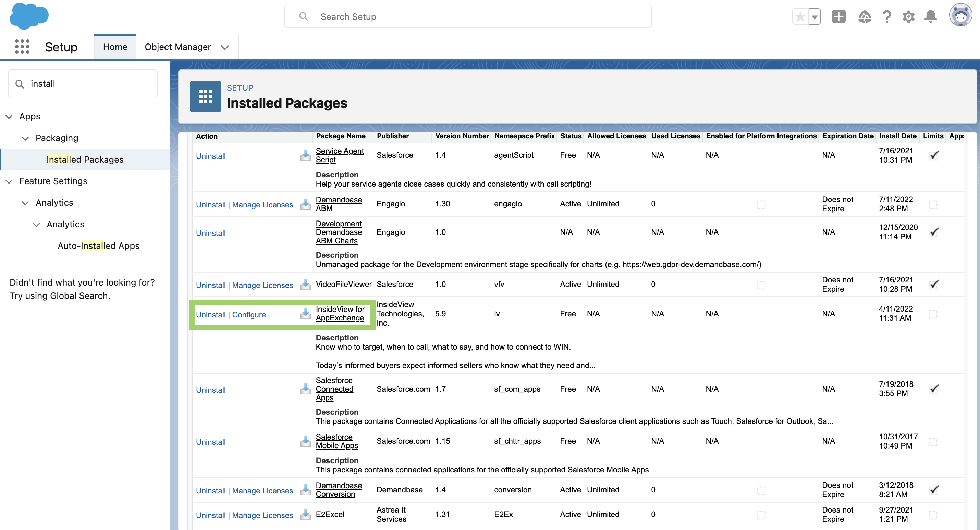The width and height of the screenshot is (980, 530).
Task: Click download icon for Salesforce Mobile Apps
Action: 305,441
